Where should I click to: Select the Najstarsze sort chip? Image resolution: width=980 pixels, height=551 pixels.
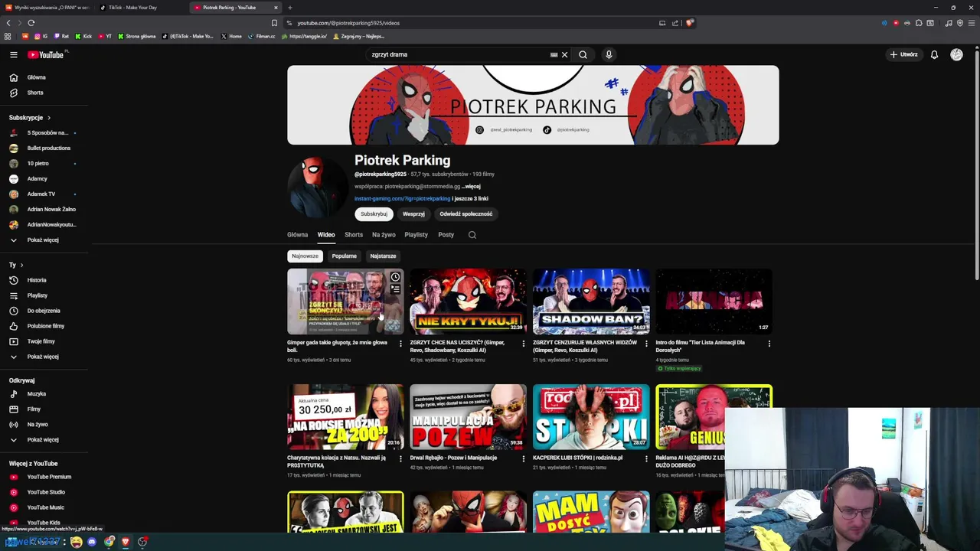pyautogui.click(x=383, y=256)
